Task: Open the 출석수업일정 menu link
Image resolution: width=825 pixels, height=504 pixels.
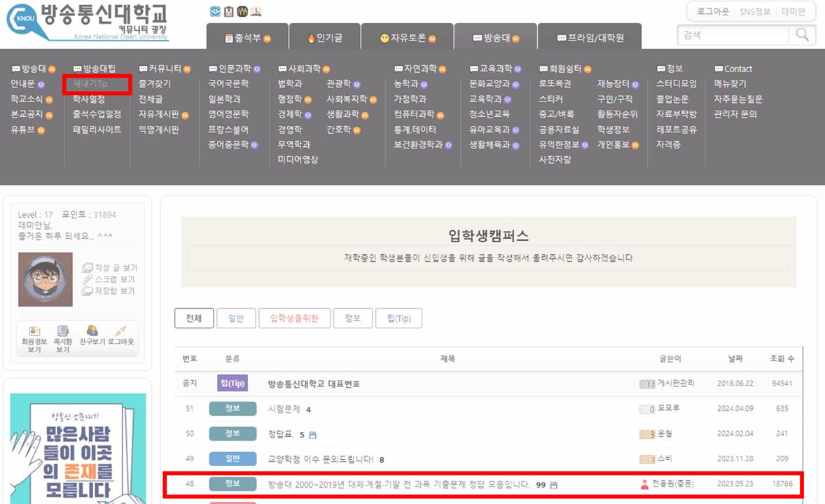Action: 97,114
